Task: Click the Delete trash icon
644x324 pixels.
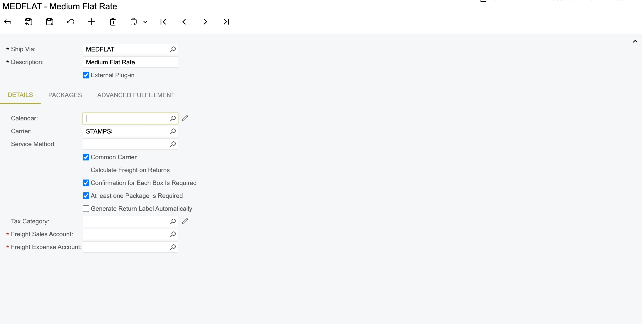Action: point(112,22)
